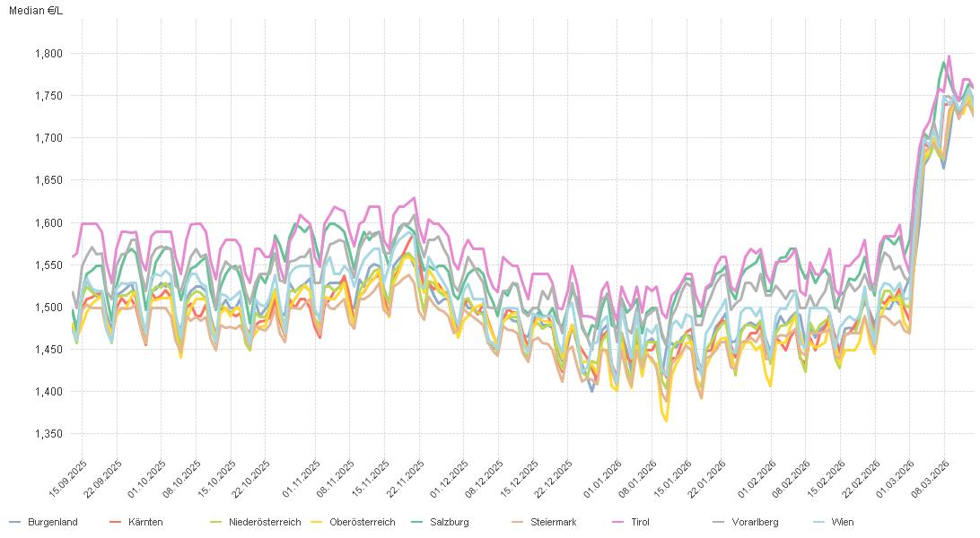Screen dimensions: 980x538
Task: Toggle the Steiermark legend item
Action: [553, 522]
